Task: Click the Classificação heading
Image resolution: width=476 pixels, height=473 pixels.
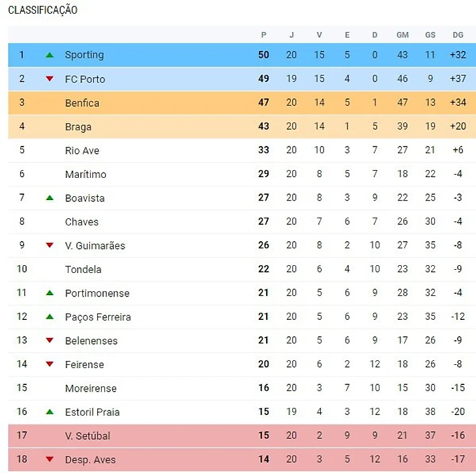Action: coord(42,10)
